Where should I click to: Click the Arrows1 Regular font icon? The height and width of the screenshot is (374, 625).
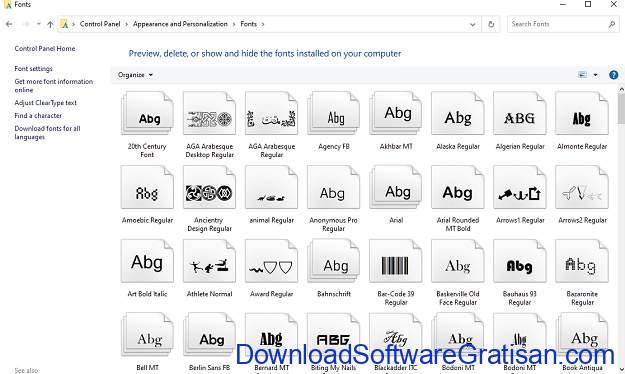coord(519,187)
